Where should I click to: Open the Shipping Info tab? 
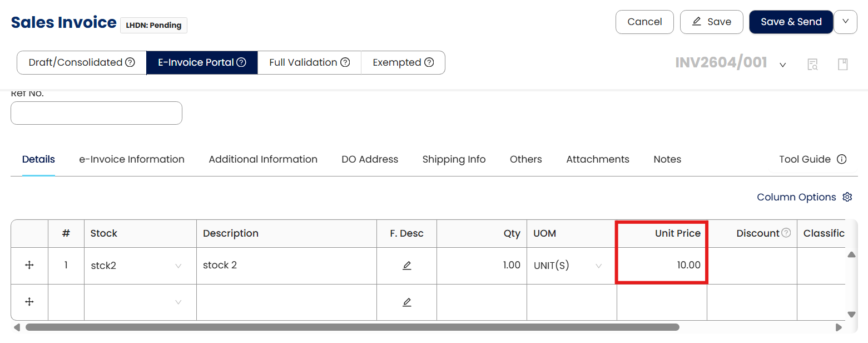(x=454, y=159)
